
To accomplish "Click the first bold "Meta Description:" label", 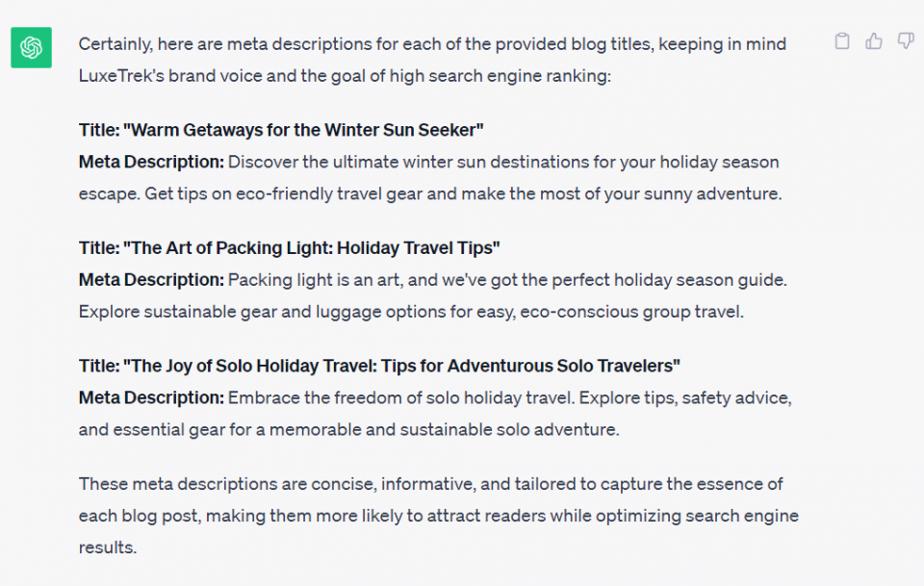I will [151, 162].
